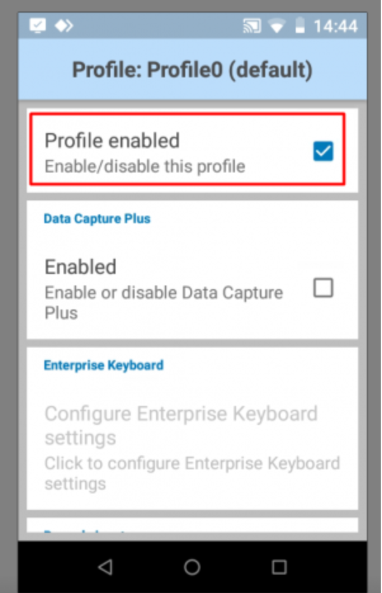This screenshot has height=593, width=382.
Task: Tap the DataWedge diamond notification icon
Action: tap(64, 26)
